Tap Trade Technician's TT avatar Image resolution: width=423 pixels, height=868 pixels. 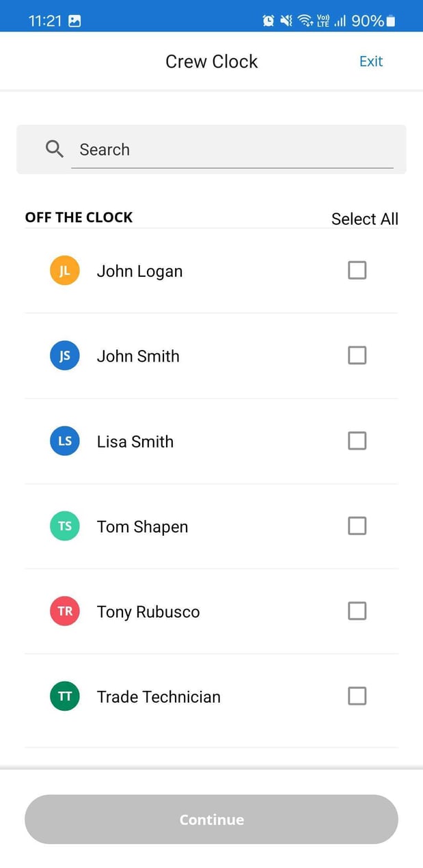[x=65, y=696]
